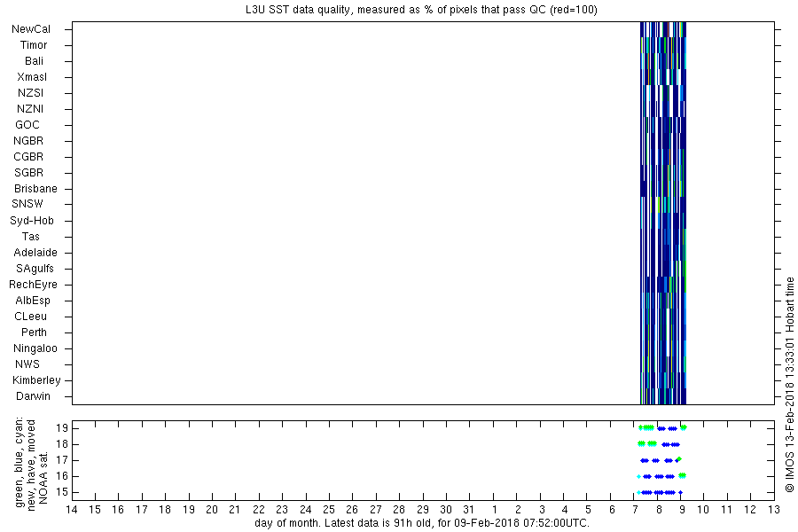This screenshot has height=532, width=798.
Task: Click the Tas row label
Action: coord(30,237)
